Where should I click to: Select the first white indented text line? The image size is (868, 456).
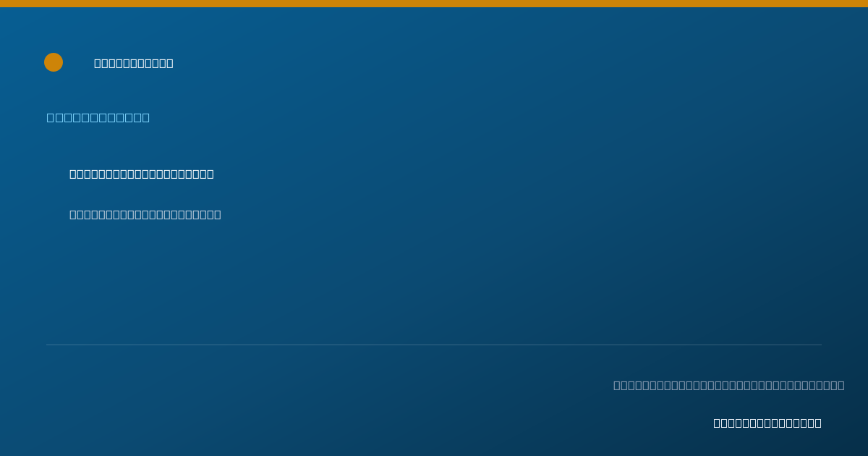(x=142, y=174)
